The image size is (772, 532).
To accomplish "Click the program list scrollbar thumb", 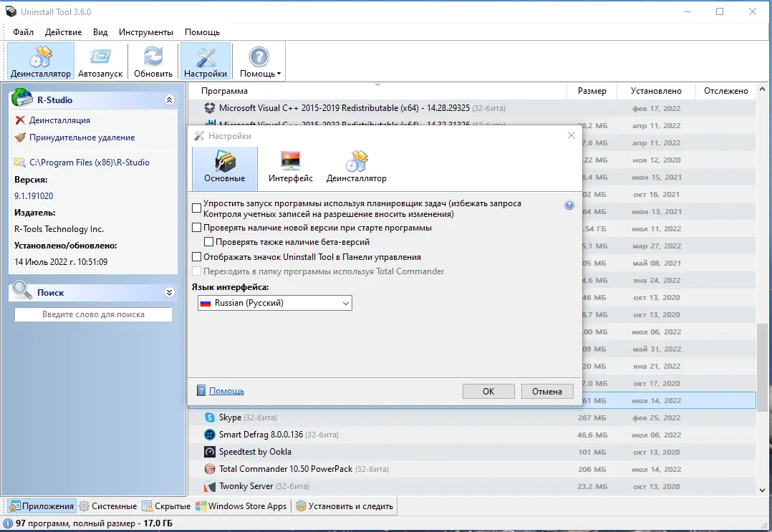I will click(762, 367).
